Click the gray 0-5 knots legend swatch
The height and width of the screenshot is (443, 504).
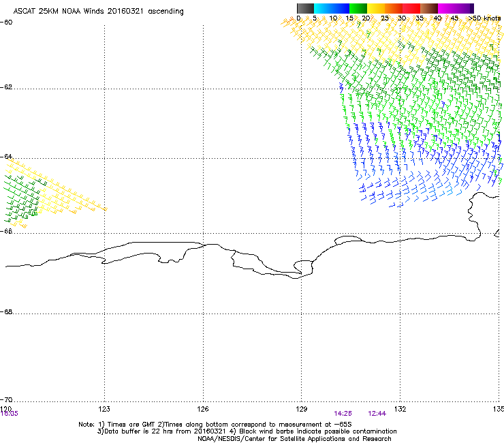coord(305,8)
